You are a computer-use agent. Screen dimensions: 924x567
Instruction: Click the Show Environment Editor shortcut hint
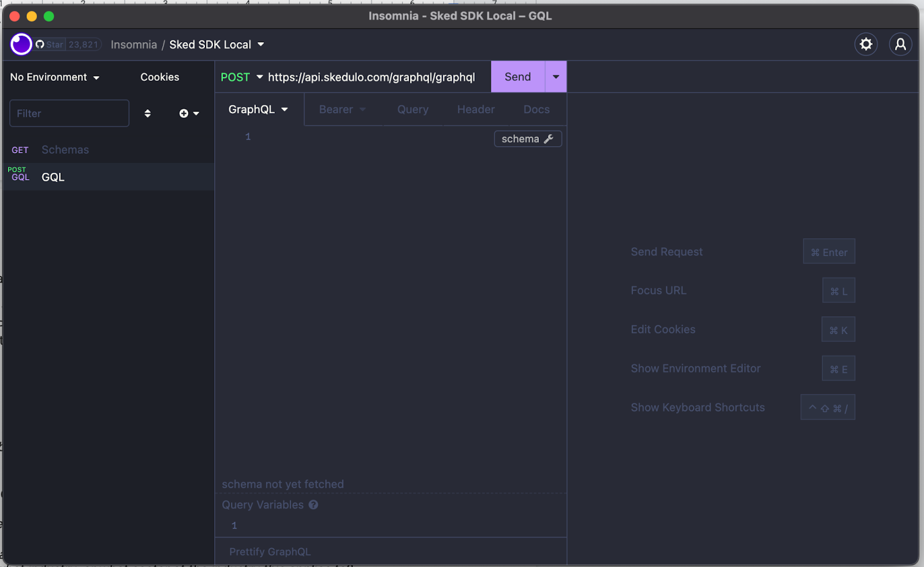pyautogui.click(x=695, y=368)
